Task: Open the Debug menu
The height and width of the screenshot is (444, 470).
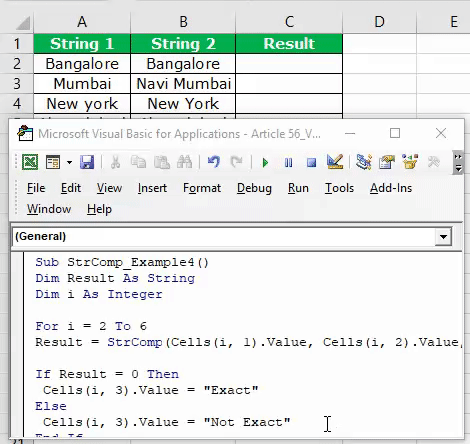Action: click(254, 188)
